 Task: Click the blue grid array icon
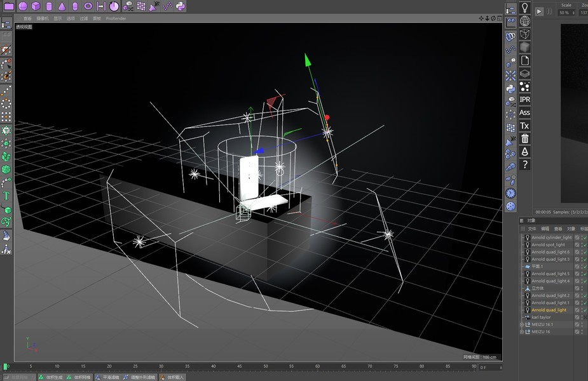point(510,128)
